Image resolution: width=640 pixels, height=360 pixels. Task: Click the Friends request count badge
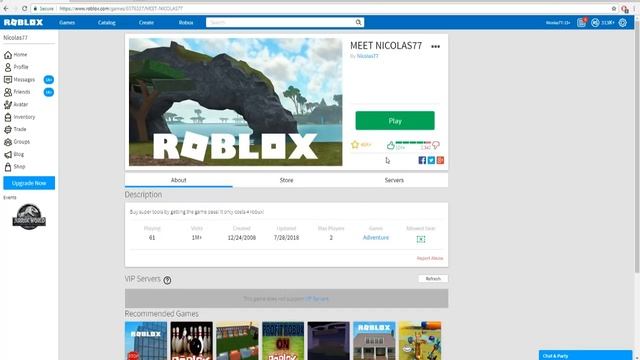coord(49,92)
